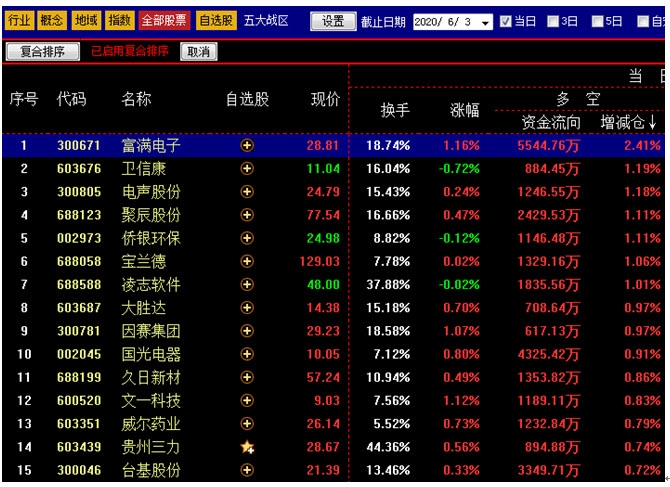
Task: Click fund flow 5544.76万
Action: tap(548, 146)
